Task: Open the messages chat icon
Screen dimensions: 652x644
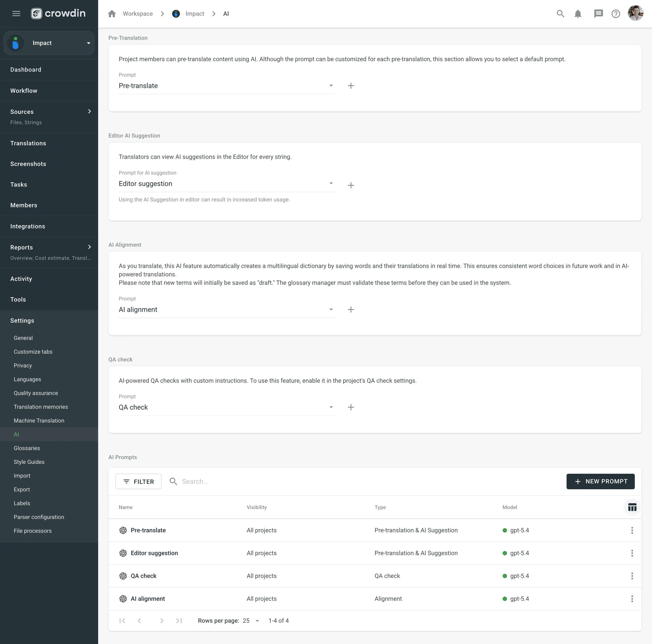Action: pos(598,14)
